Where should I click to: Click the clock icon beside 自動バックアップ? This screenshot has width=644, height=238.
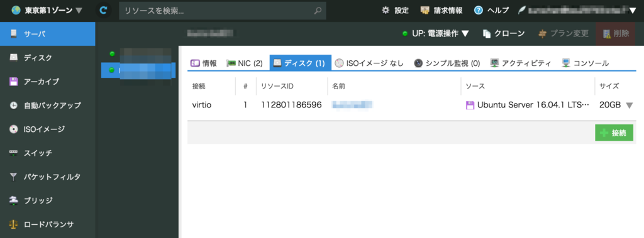point(14,105)
